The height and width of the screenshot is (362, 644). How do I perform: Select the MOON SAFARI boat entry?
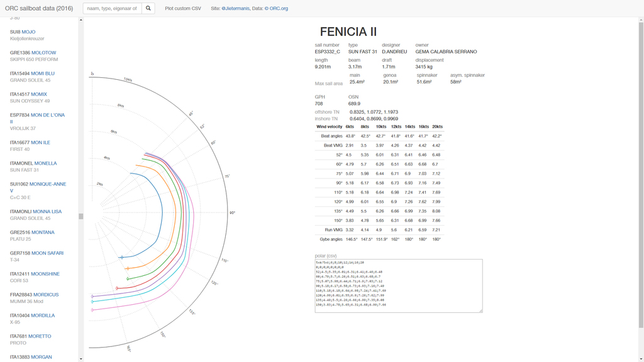pyautogui.click(x=48, y=253)
